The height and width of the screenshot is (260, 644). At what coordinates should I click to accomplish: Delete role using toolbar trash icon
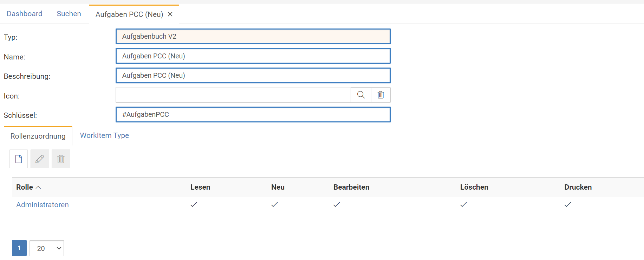point(61,159)
